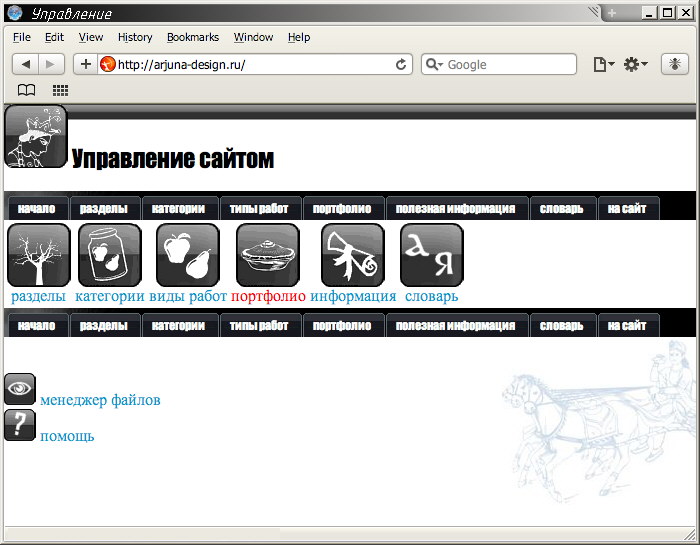Image resolution: width=700 pixels, height=545 pixels.
Task: Click the new tab plus in title bar
Action: point(612,13)
